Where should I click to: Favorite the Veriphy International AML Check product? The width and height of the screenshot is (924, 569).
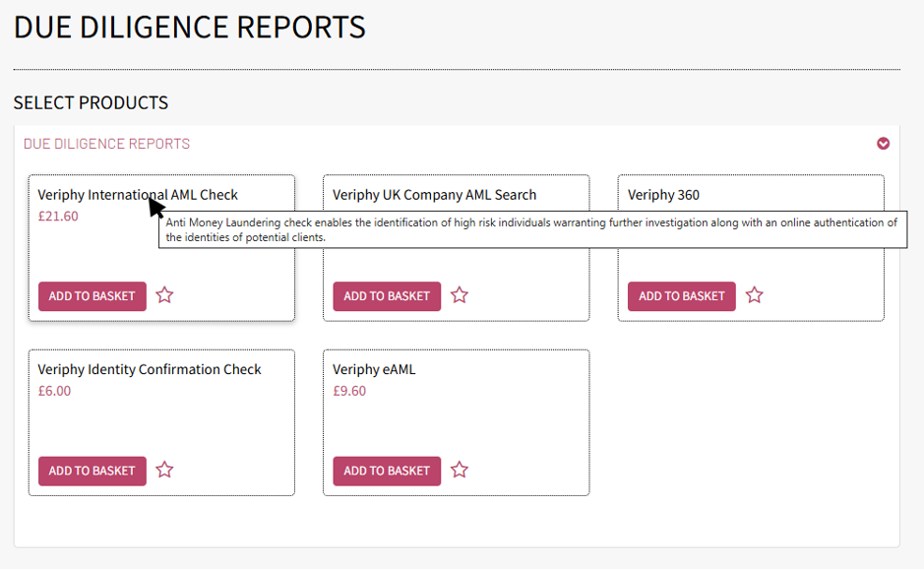point(164,295)
